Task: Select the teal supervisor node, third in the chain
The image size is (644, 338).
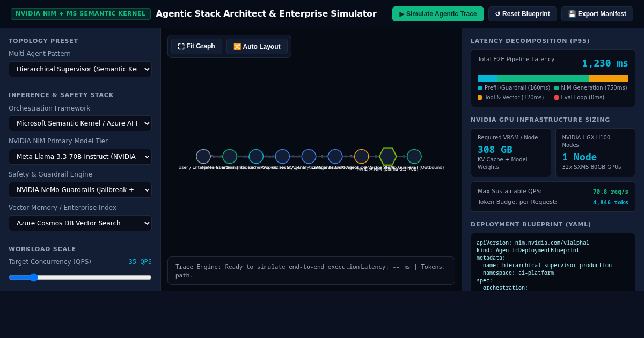Action: click(256, 157)
